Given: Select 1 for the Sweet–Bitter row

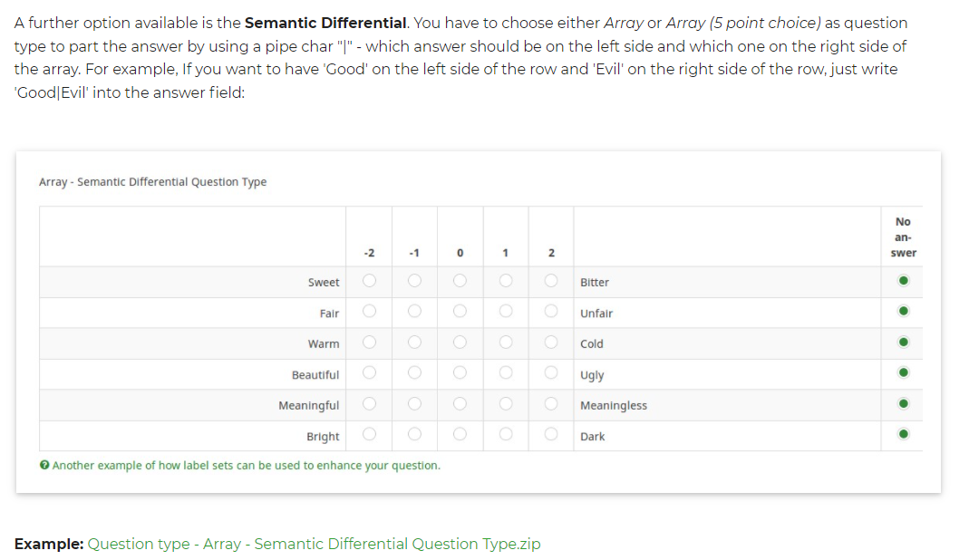Looking at the screenshot, I should point(506,282).
